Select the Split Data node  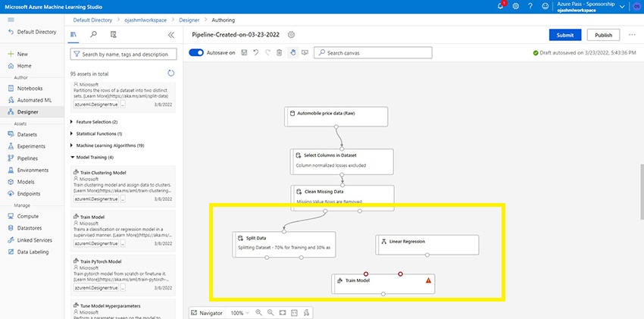284,244
